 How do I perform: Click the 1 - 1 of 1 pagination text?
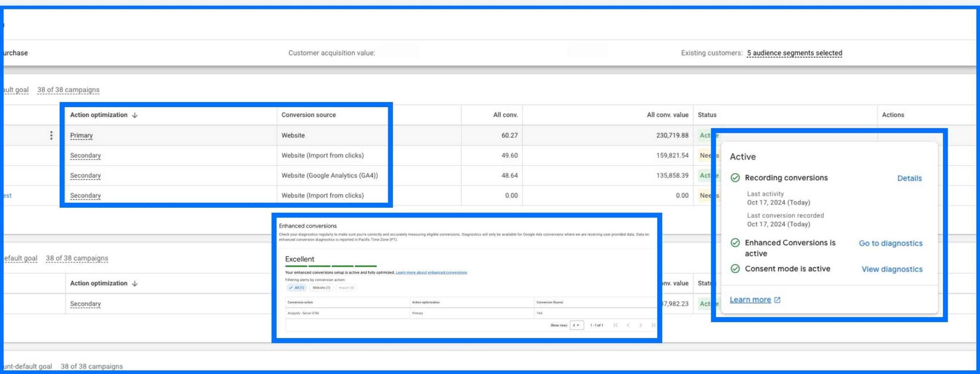[596, 325]
